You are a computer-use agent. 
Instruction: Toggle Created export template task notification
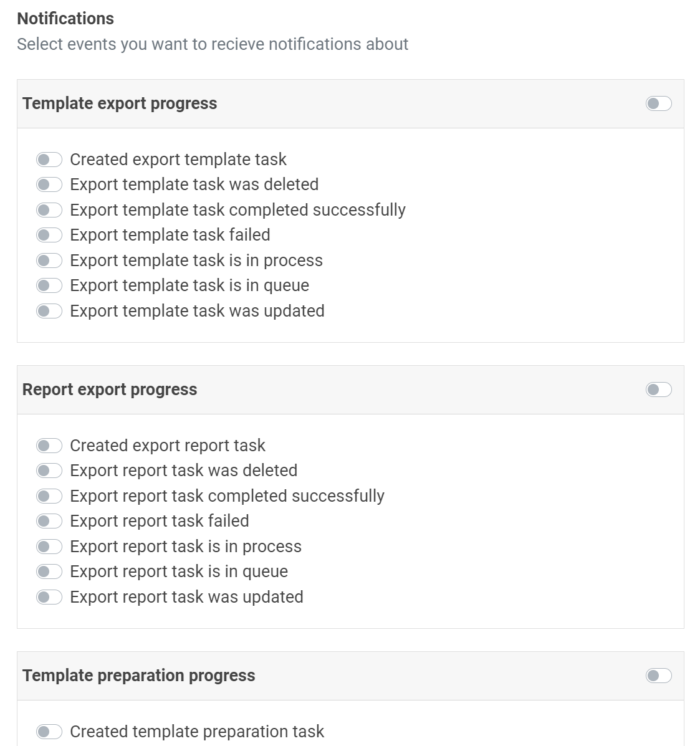(x=49, y=160)
